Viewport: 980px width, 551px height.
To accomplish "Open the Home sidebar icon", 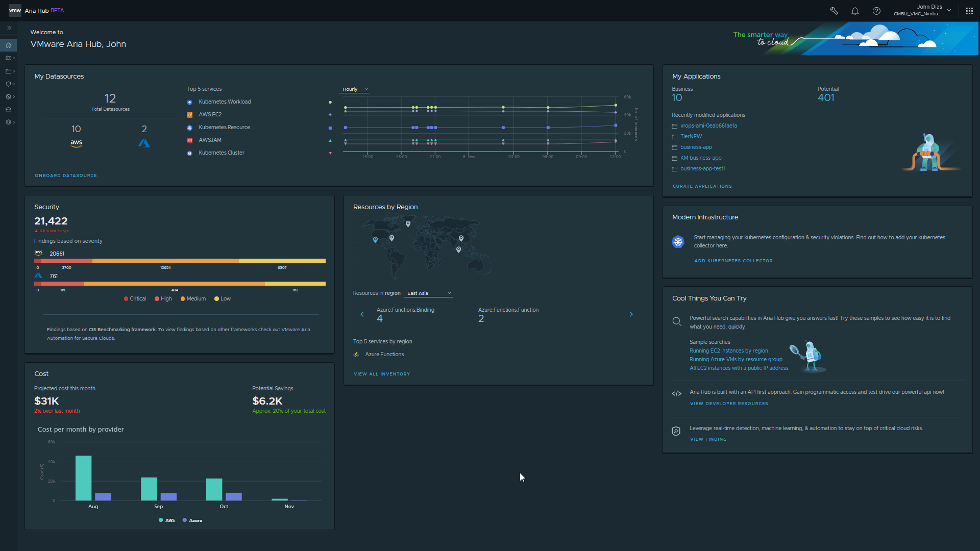I will (x=8, y=45).
